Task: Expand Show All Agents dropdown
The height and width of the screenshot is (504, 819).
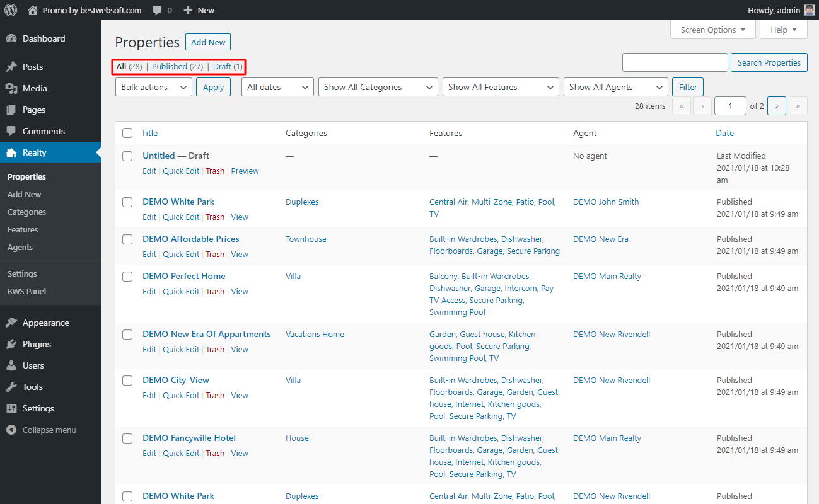Action: tap(616, 87)
